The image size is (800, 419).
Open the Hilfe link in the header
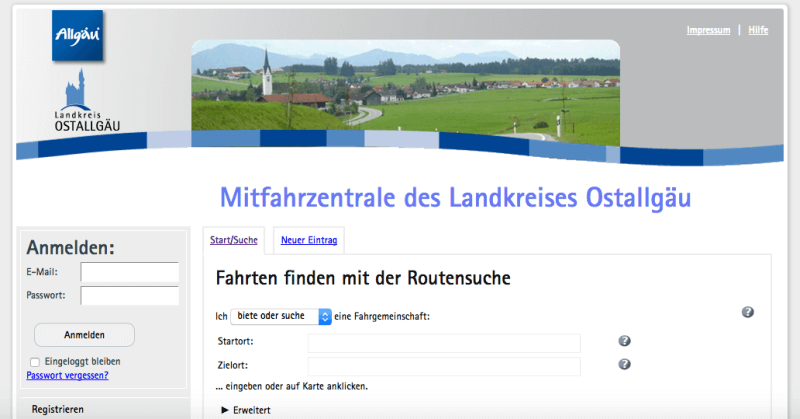(758, 30)
